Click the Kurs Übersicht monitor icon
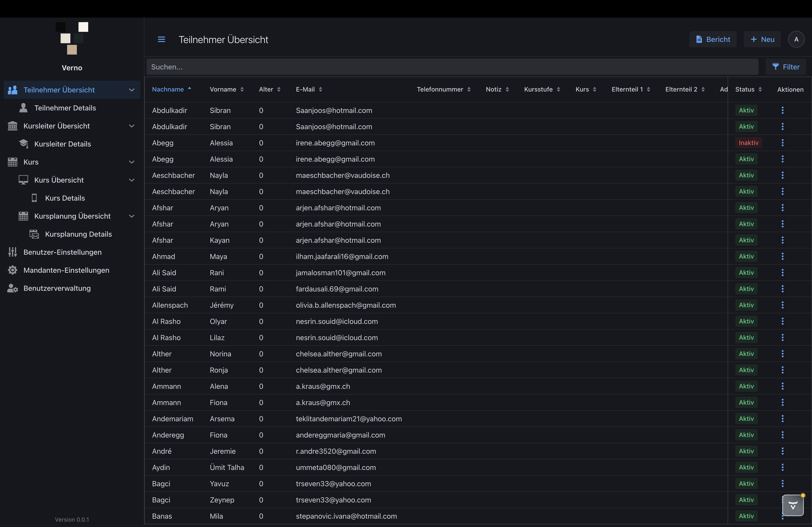812x527 pixels. click(23, 180)
